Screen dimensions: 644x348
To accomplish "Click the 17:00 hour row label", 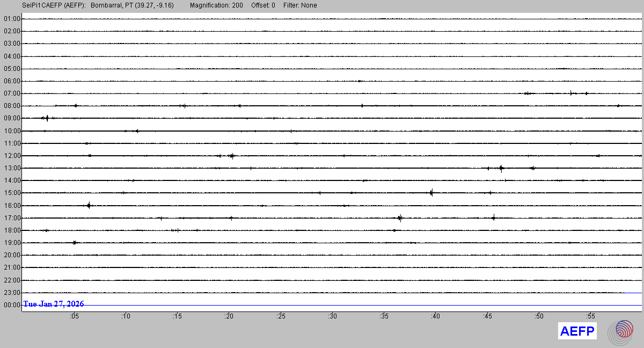I will pyautogui.click(x=11, y=218).
